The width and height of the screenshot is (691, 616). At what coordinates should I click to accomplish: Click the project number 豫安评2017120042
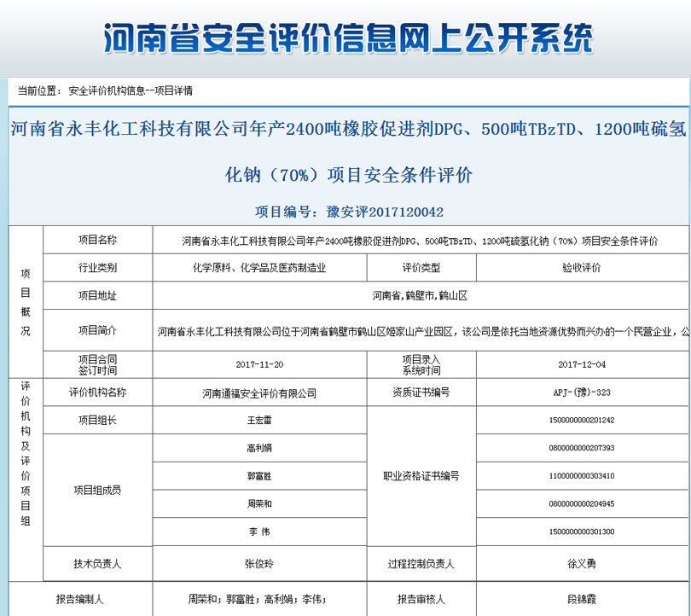(x=385, y=212)
